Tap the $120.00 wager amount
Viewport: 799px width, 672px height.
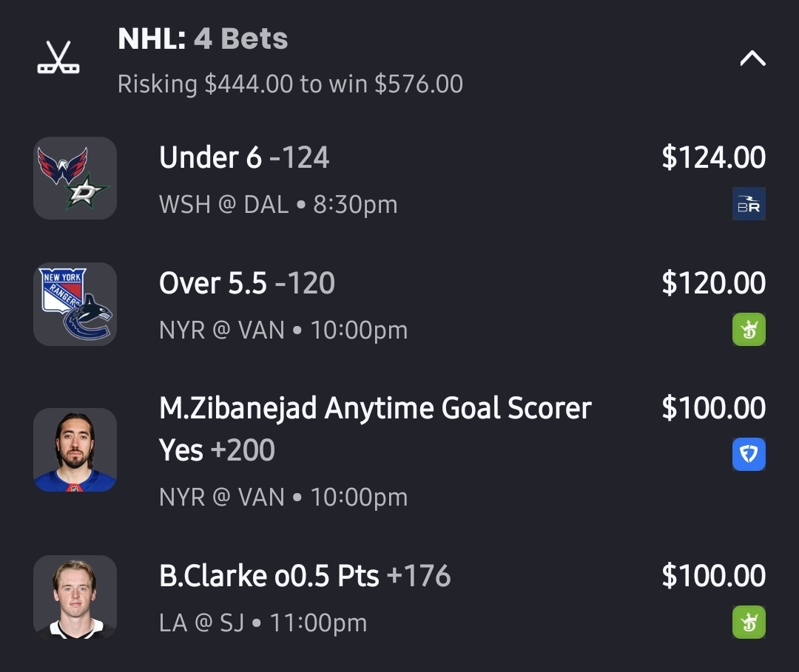713,283
